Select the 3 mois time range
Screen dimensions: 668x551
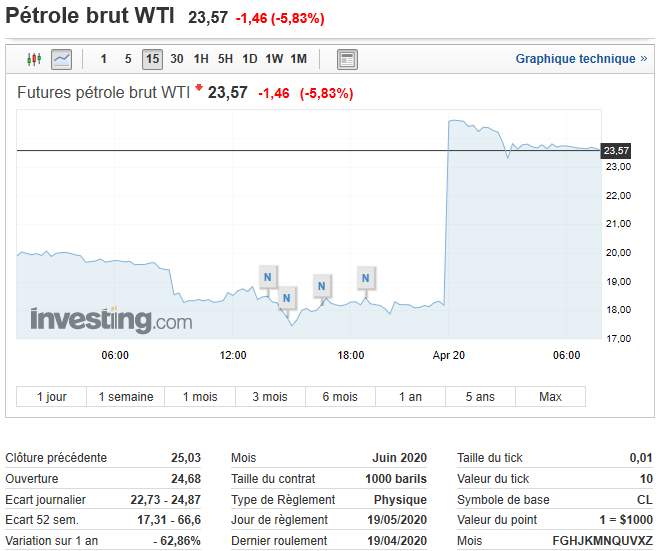point(269,397)
